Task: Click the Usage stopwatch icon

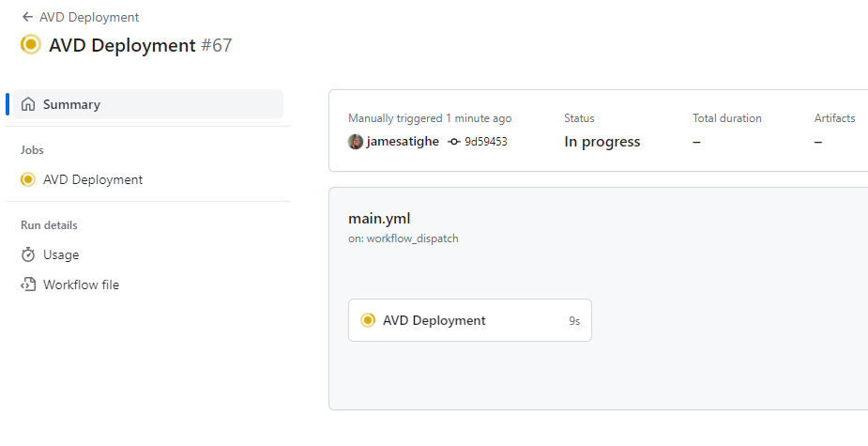Action: [28, 254]
